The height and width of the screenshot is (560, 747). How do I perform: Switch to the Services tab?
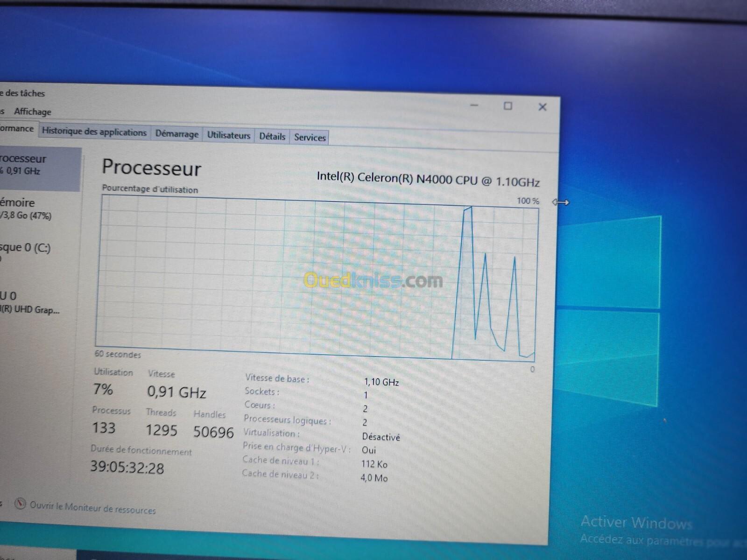[310, 138]
